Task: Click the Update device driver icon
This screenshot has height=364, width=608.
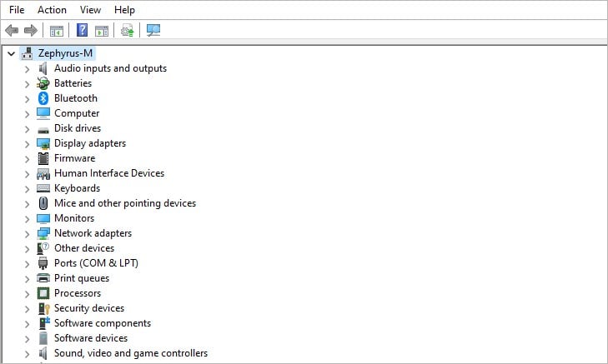Action: pyautogui.click(x=127, y=30)
